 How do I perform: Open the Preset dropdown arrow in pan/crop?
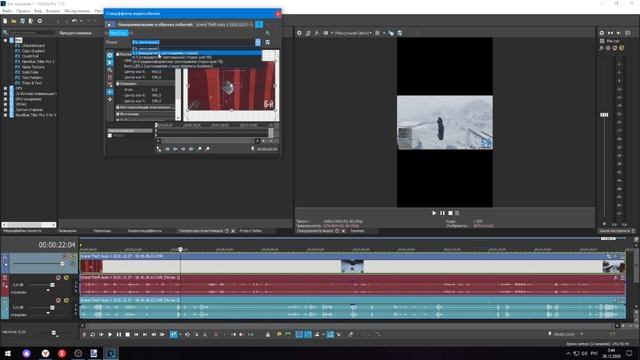coord(258,42)
